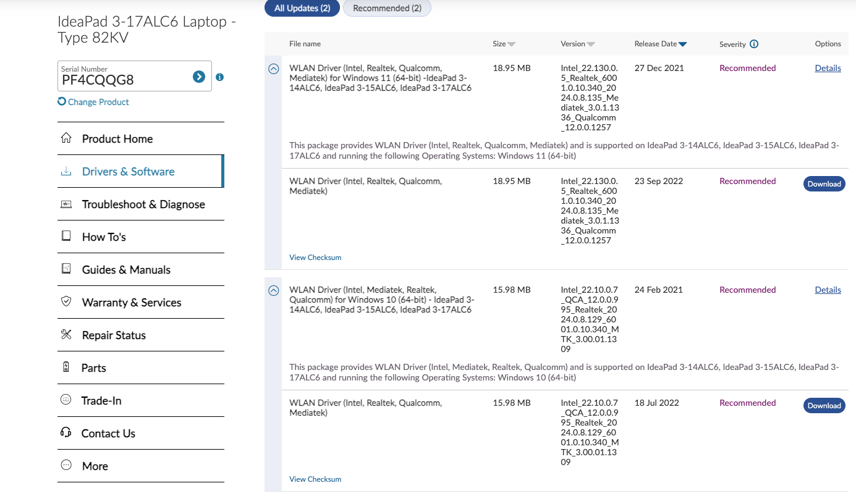The height and width of the screenshot is (504, 856).
Task: Click the Warranty & Services shield icon
Action: pos(66,301)
